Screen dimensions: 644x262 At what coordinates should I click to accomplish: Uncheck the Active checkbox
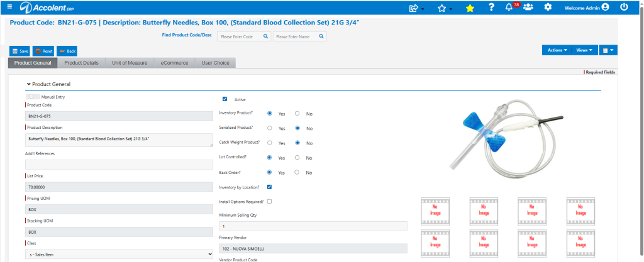[225, 99]
